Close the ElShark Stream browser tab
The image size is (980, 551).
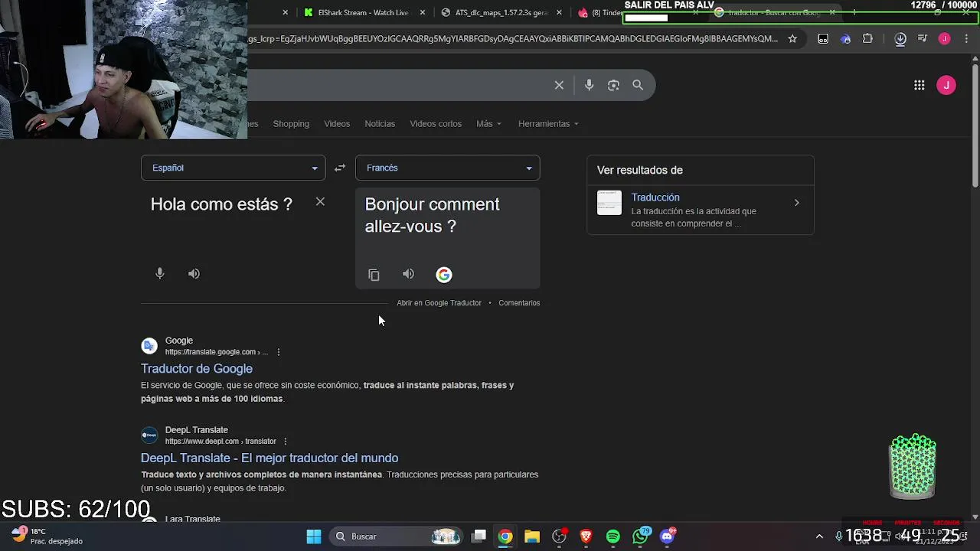422,12
